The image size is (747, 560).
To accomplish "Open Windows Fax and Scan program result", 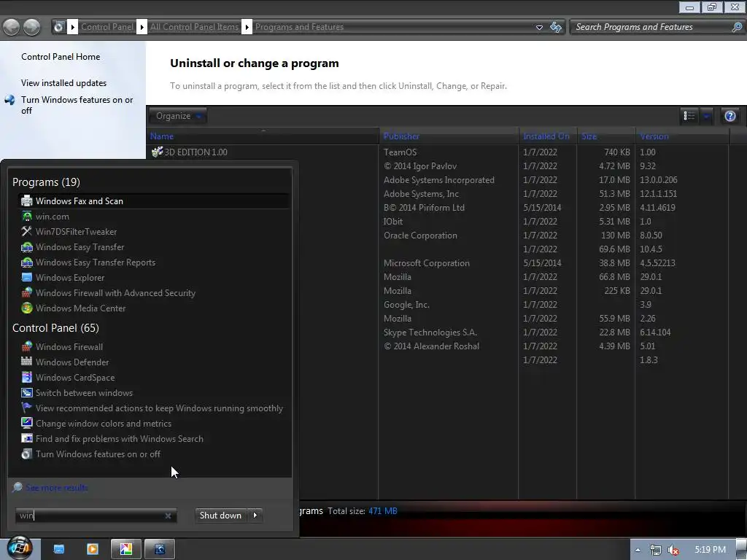I will [153, 201].
